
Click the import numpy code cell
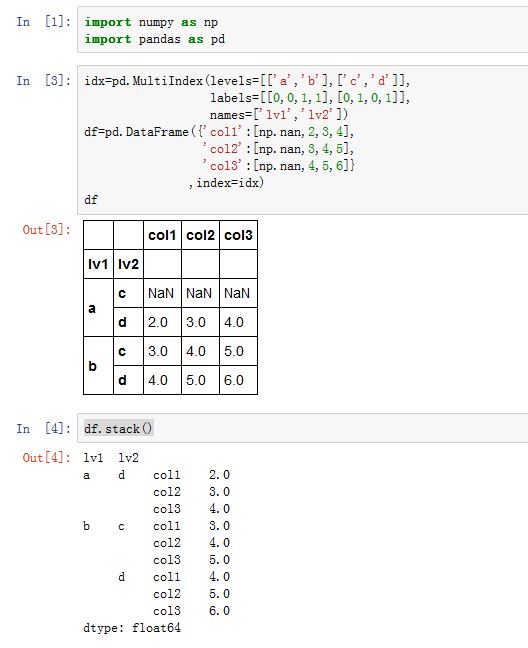tap(302, 30)
